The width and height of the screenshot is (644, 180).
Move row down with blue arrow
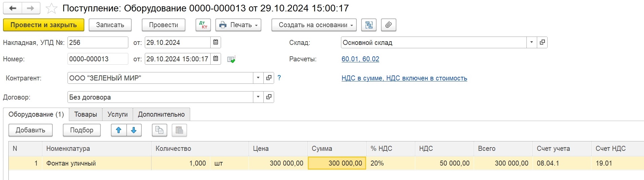tap(134, 130)
